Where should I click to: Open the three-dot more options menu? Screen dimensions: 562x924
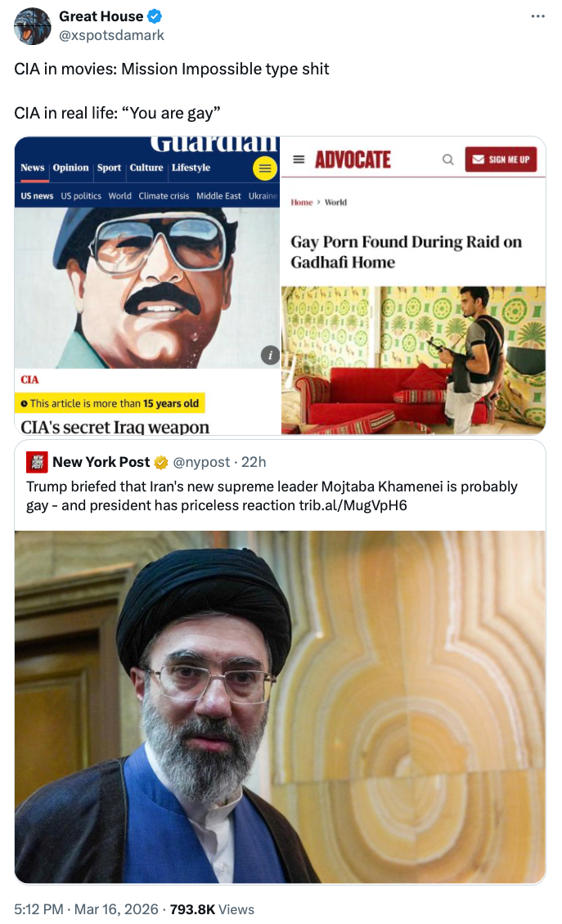tap(537, 16)
